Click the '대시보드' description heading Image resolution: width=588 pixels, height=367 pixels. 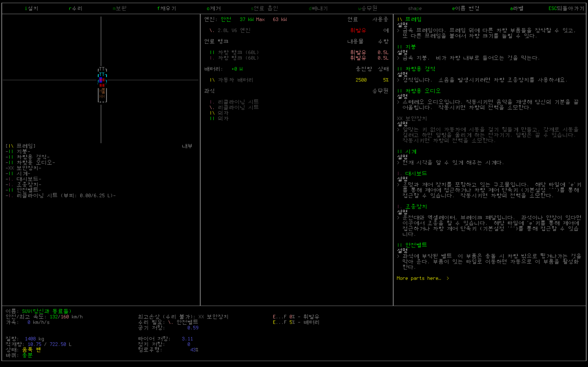[x=416, y=174]
